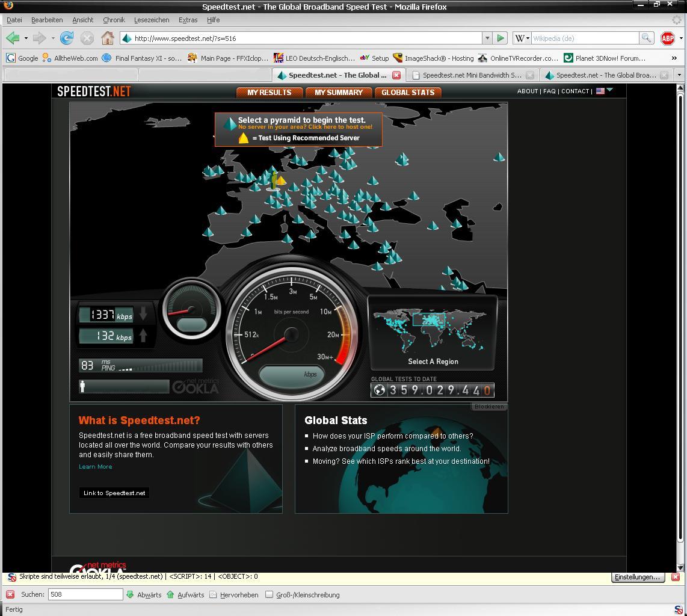Open the Home page icon
687x616 pixels.
coord(107,38)
